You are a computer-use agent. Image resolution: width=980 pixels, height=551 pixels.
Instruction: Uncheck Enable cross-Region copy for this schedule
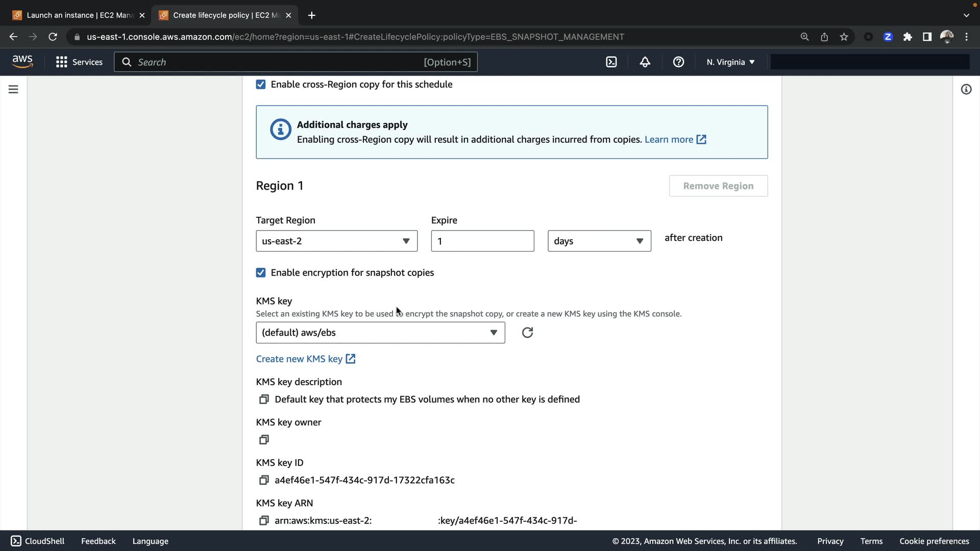261,85
